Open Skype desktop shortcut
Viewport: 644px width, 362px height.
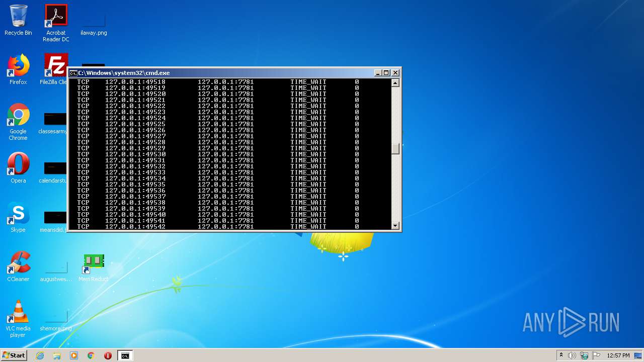pyautogui.click(x=18, y=217)
